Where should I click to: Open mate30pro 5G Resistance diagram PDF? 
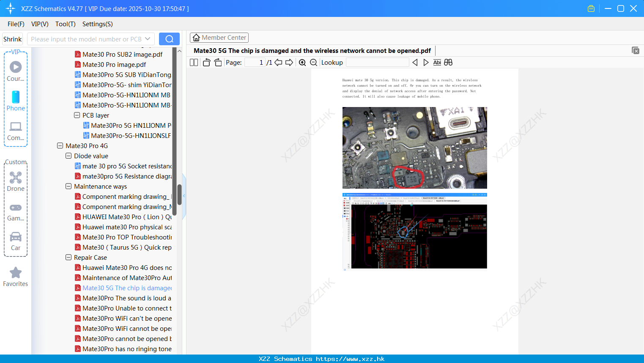click(x=123, y=176)
